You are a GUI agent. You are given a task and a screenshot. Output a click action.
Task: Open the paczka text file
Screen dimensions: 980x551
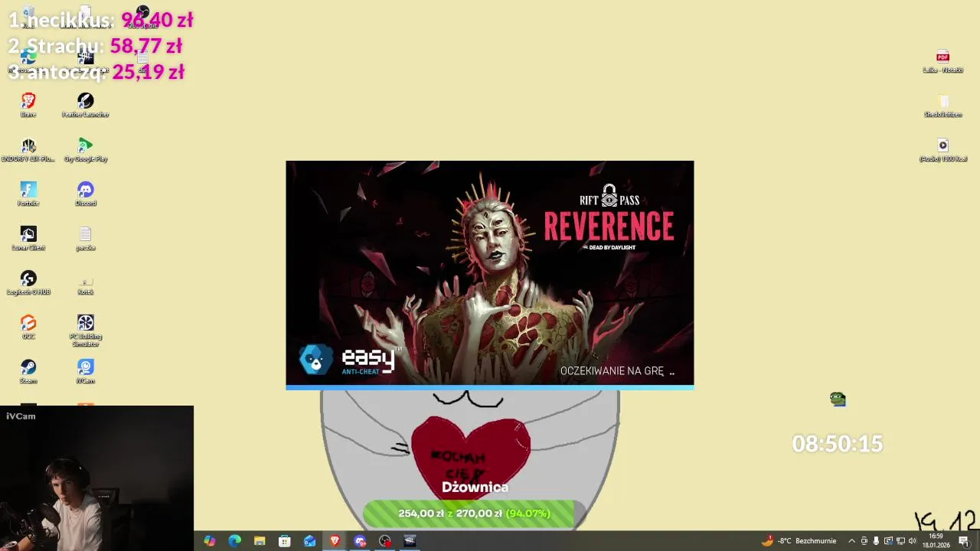point(85,238)
